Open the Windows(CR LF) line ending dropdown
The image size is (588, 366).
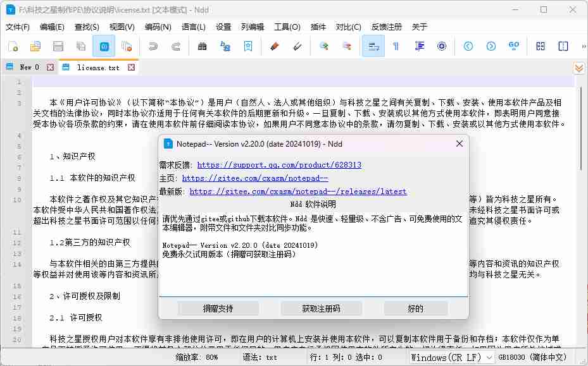[452, 357]
